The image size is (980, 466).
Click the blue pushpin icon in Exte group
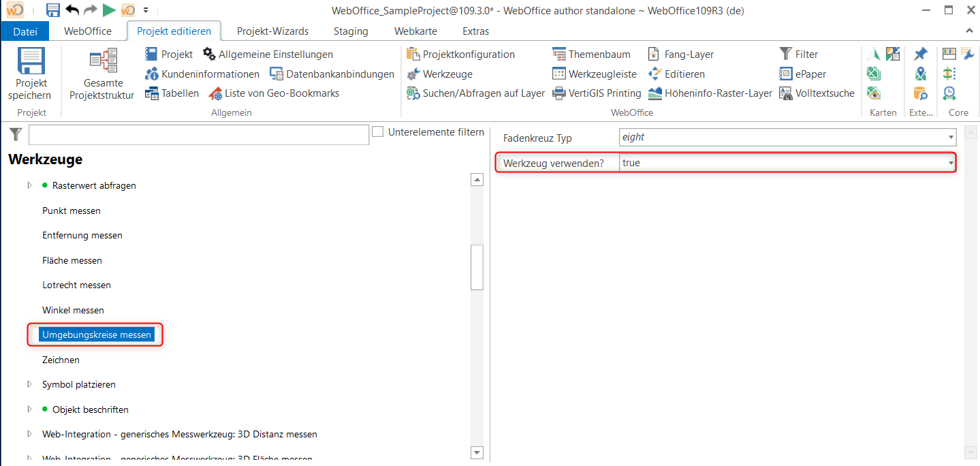[x=921, y=54]
